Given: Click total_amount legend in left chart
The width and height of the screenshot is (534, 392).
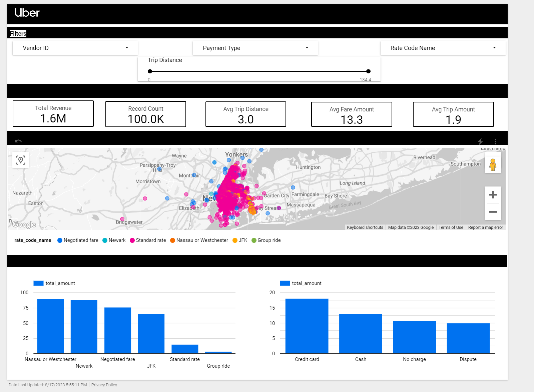Looking at the screenshot, I should click(54, 283).
